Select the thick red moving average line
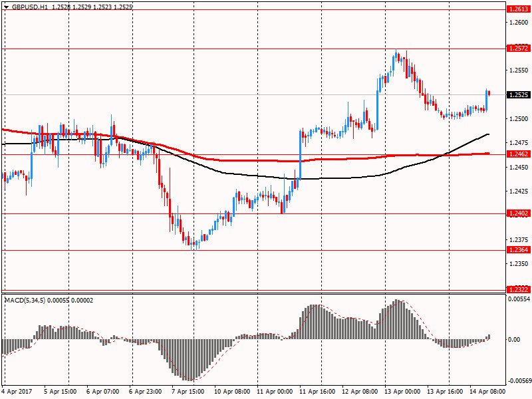532x399 pixels. tap(258, 160)
